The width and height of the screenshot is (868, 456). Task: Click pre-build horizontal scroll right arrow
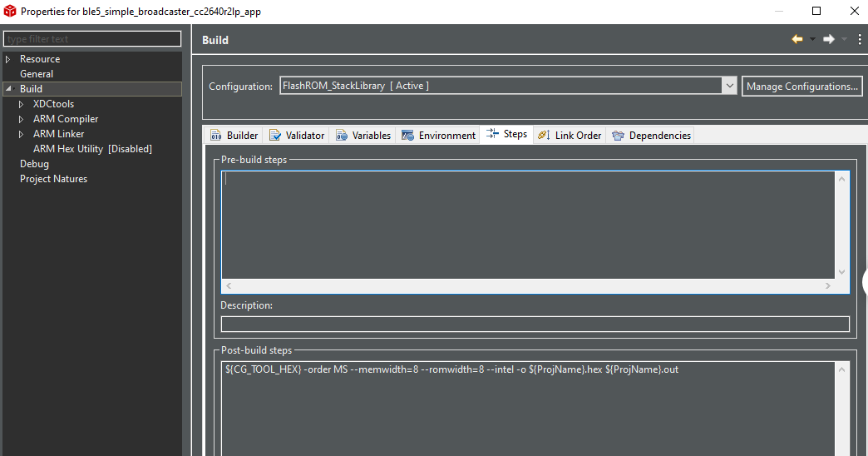point(828,286)
